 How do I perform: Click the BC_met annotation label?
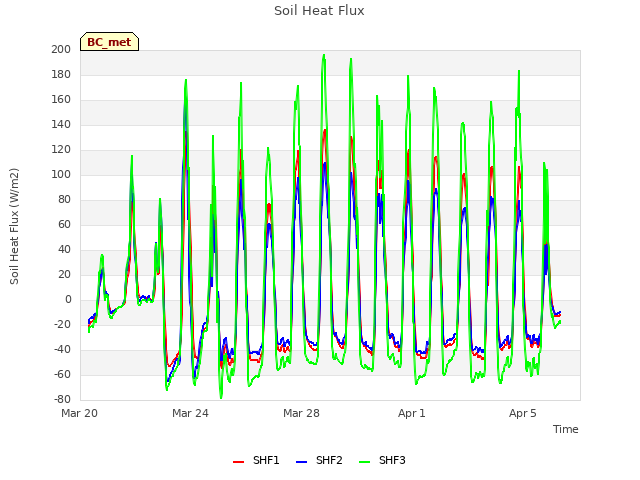109,42
